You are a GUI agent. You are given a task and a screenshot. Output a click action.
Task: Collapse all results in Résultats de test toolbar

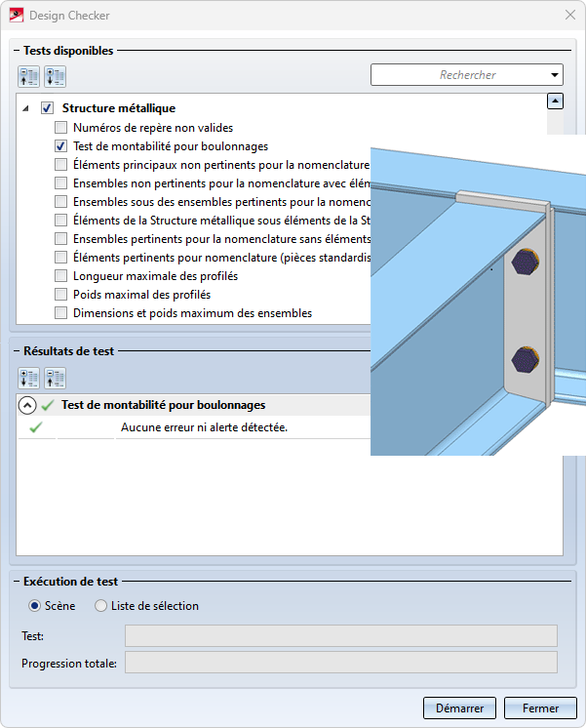pos(56,378)
